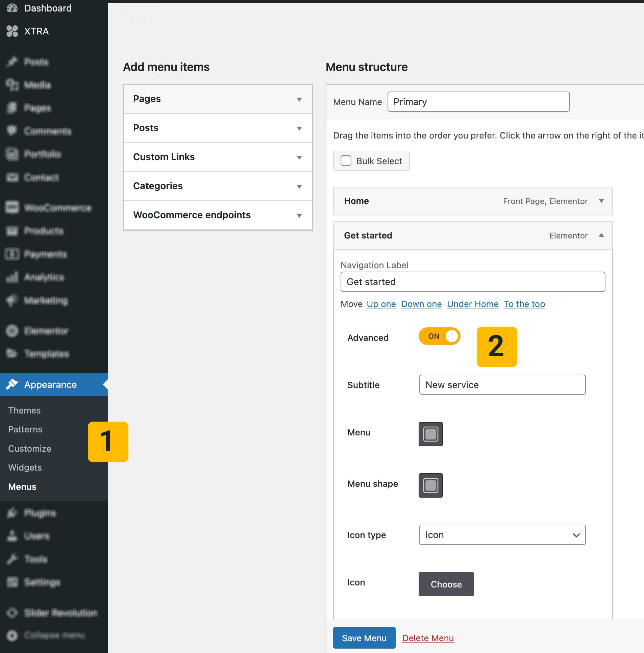Click the Appearance paintbrush icon

click(12, 384)
